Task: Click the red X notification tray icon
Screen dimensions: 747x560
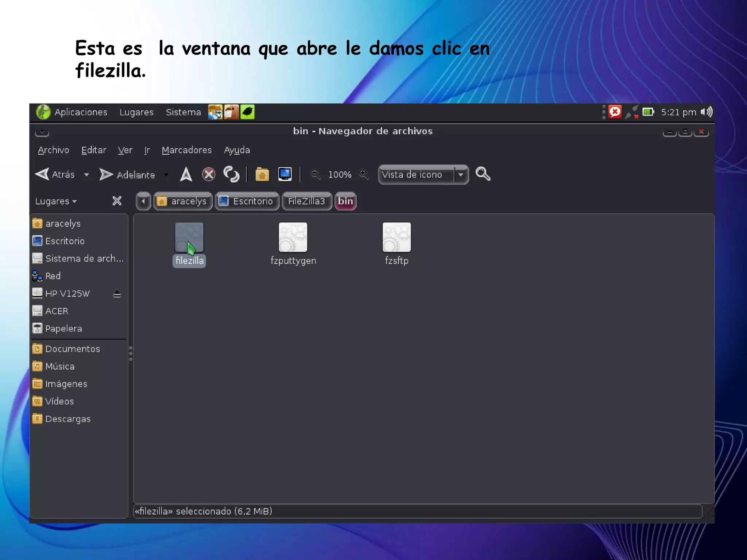Action: click(x=615, y=112)
